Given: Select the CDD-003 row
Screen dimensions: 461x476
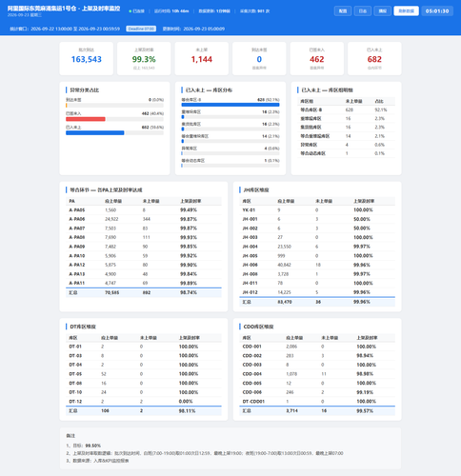Looking at the screenshot, I should coord(317,365).
